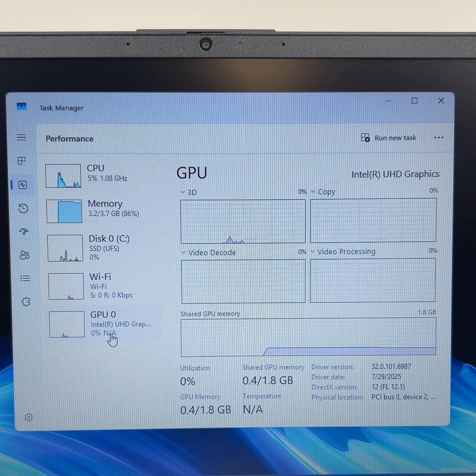The width and height of the screenshot is (476, 476).
Task: Click the large GPU heading
Action: coord(192,173)
